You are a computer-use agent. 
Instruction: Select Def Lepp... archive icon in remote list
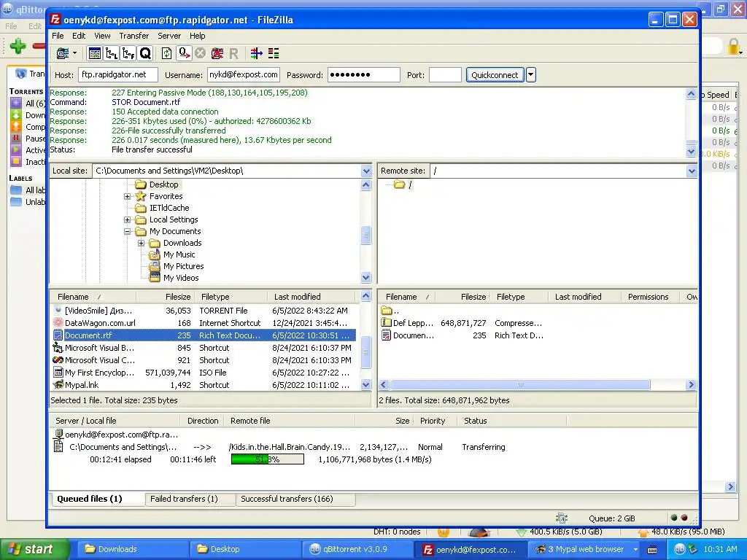(x=387, y=323)
